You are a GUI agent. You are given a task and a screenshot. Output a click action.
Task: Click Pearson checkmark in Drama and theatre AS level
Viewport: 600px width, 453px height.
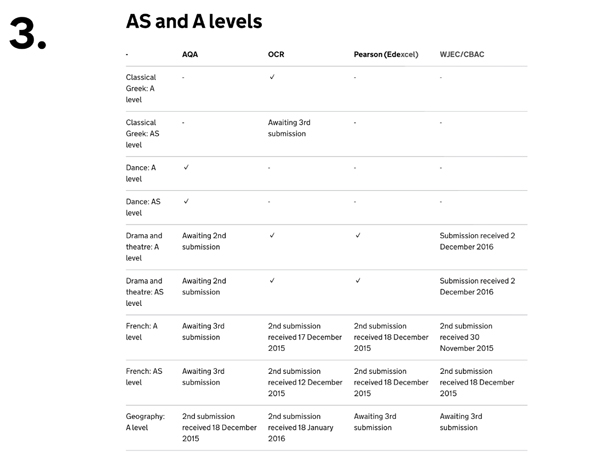click(358, 280)
